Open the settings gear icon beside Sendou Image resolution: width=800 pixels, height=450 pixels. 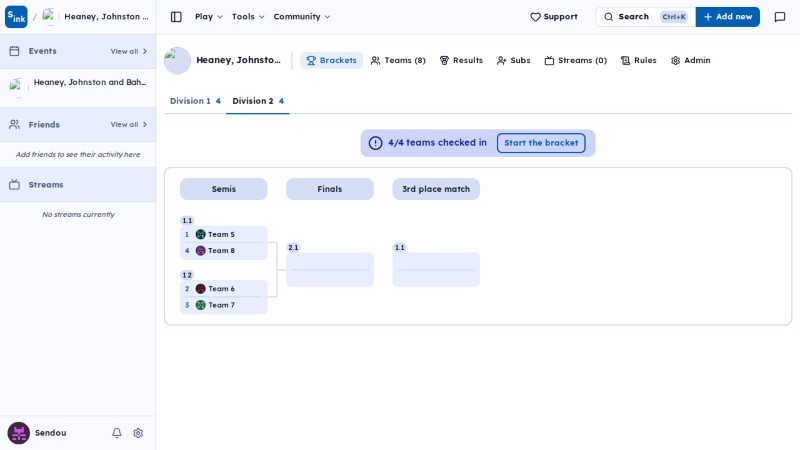pos(138,433)
